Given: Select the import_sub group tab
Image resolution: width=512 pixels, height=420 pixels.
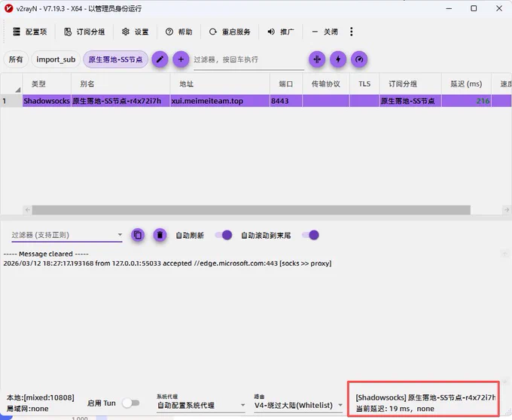Looking at the screenshot, I should (56, 59).
